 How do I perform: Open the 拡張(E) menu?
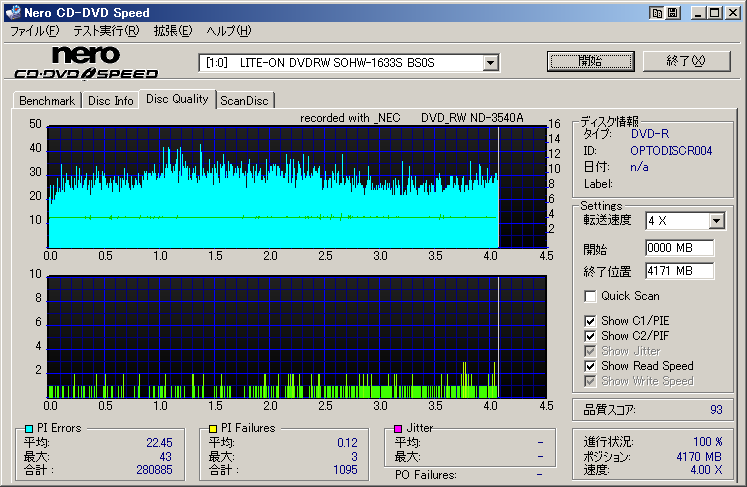click(x=172, y=31)
